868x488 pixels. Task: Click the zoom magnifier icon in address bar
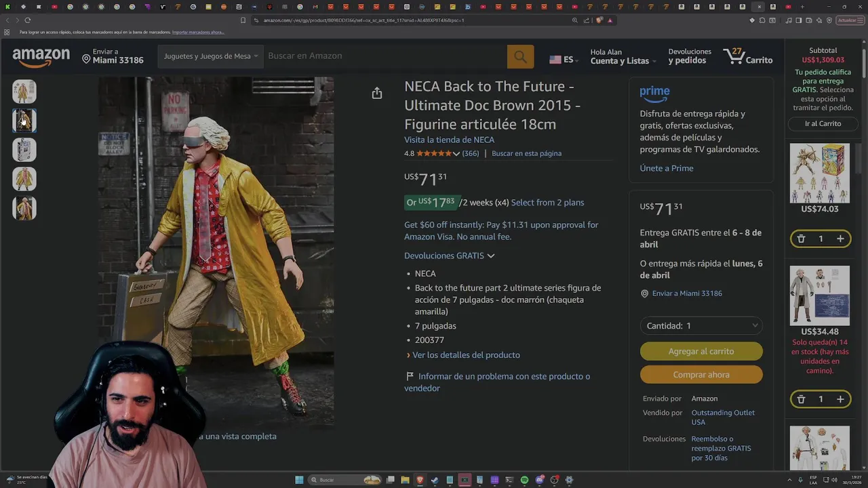(575, 20)
